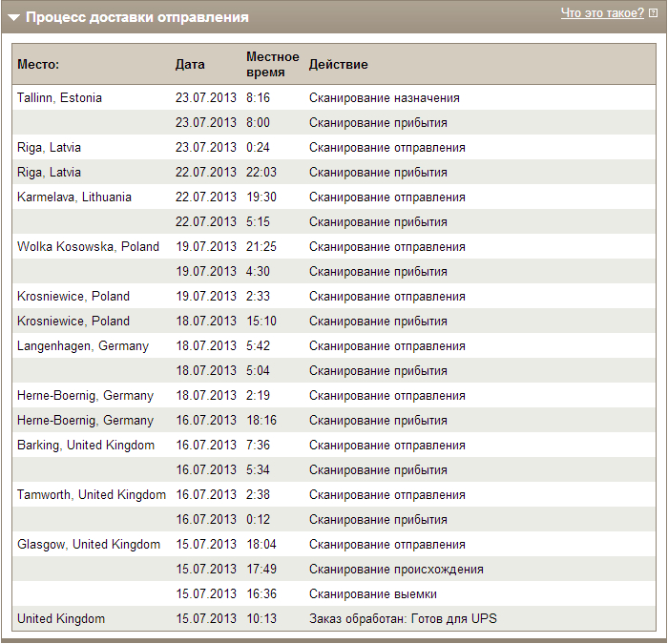Viewport: 668px width, 644px height.
Task: Click Заказ обработан: Готов для UPS text
Action: 403,618
